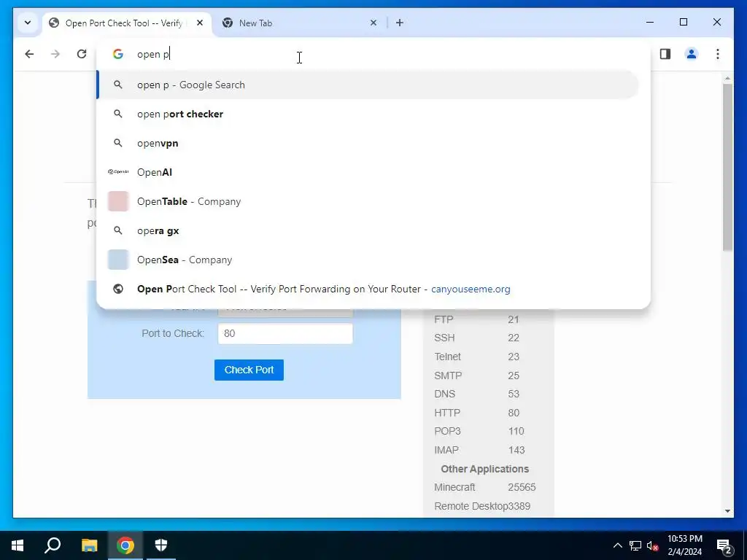Open Windows taskbar search
The image size is (747, 560).
[x=53, y=545]
